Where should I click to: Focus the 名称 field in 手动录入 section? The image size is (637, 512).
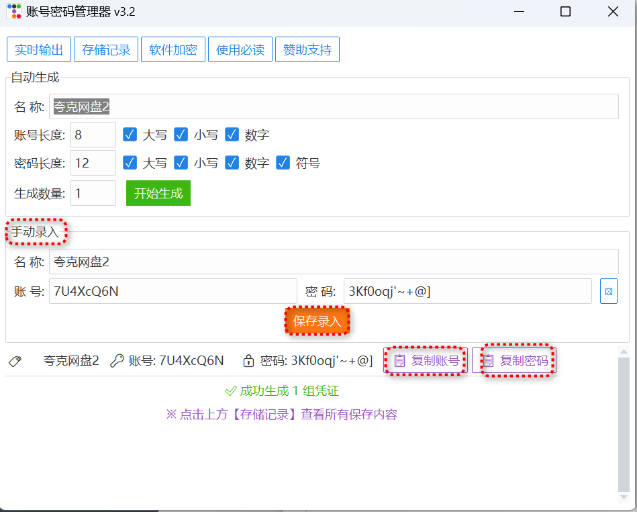pyautogui.click(x=334, y=262)
